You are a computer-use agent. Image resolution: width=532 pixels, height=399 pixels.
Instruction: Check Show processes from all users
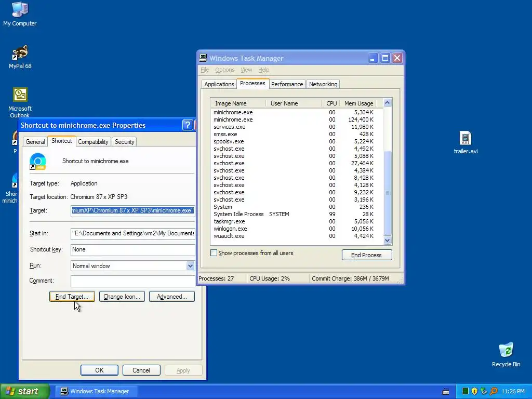coord(214,253)
